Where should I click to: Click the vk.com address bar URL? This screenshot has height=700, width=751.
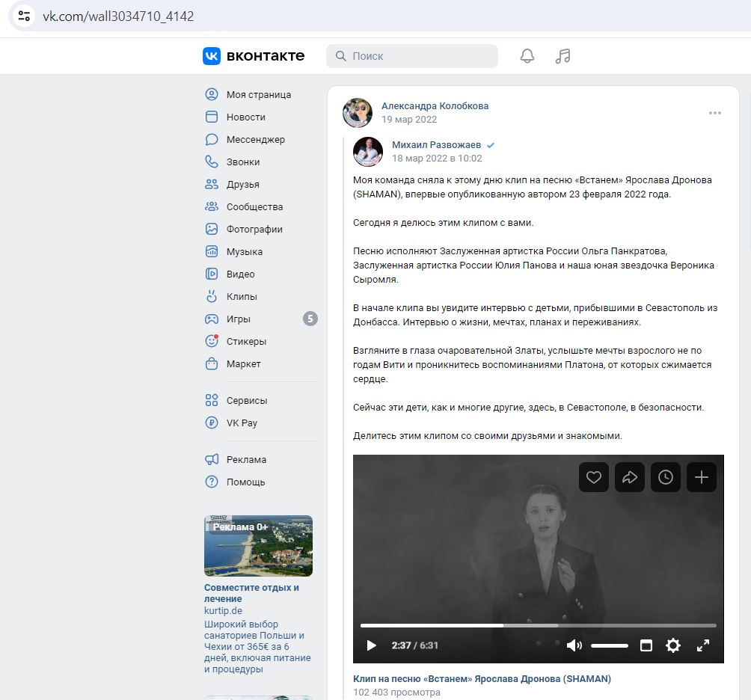(x=118, y=16)
